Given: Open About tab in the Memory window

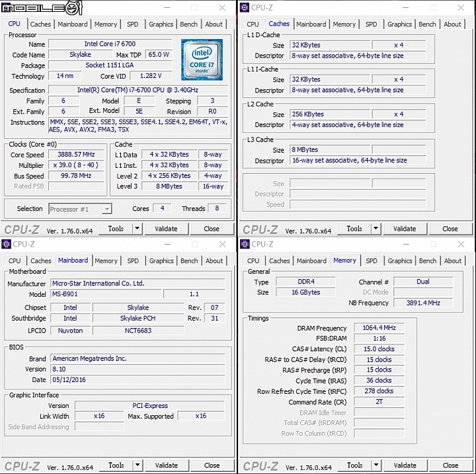Looking at the screenshot, I should point(453,261).
